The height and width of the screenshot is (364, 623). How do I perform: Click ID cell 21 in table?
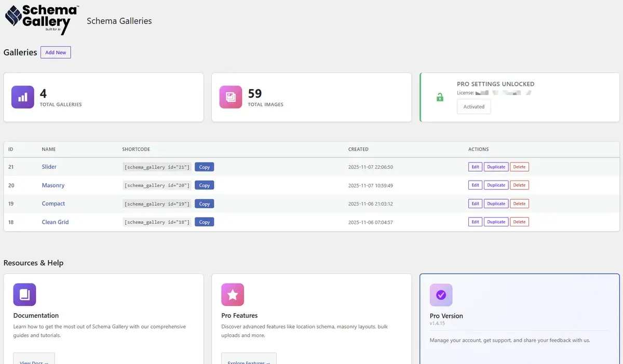pyautogui.click(x=11, y=167)
